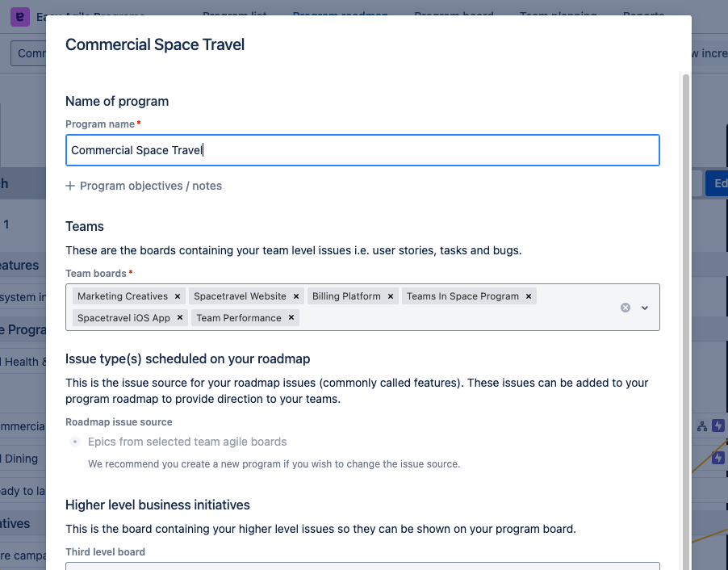Click the Easy Agile Programs logo icon
The width and height of the screenshot is (728, 570).
click(x=19, y=16)
